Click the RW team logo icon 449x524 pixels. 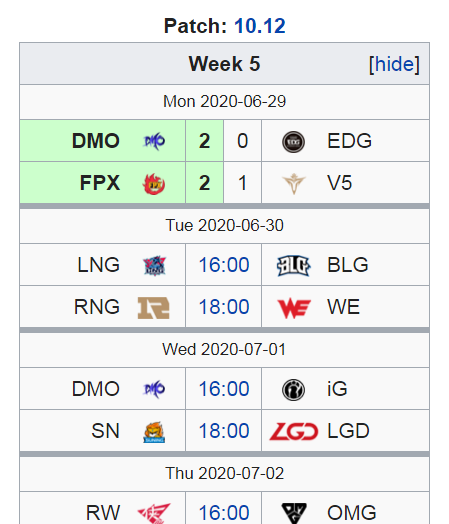pyautogui.click(x=154, y=513)
